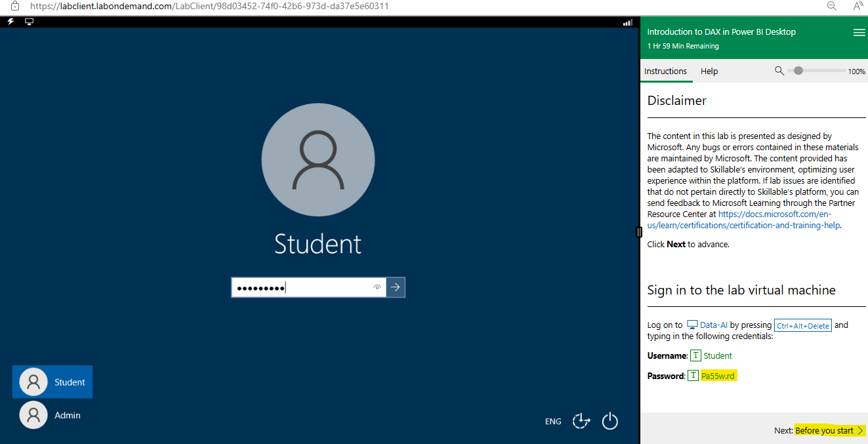Select the Student user account
Viewport: 868px width, 444px height.
[x=52, y=382]
